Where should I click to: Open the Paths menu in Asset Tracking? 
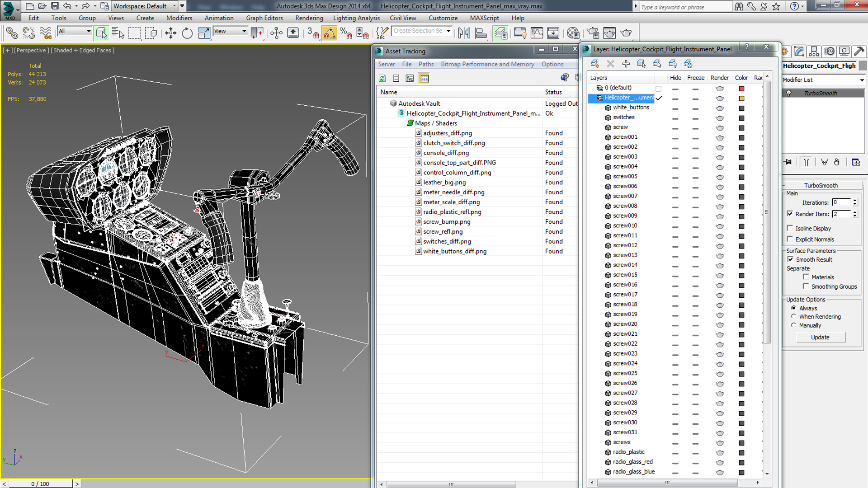(x=426, y=64)
